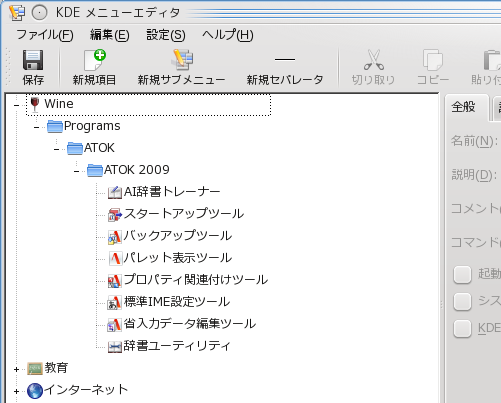Viewport: 501px width, 403px height.
Task: Click the ATOK folder icon
Action: pos(75,148)
